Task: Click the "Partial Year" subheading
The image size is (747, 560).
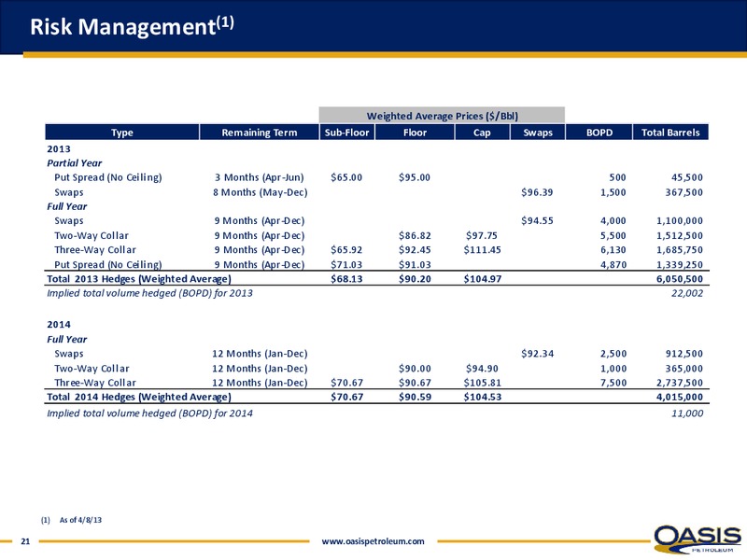Action: (x=75, y=163)
